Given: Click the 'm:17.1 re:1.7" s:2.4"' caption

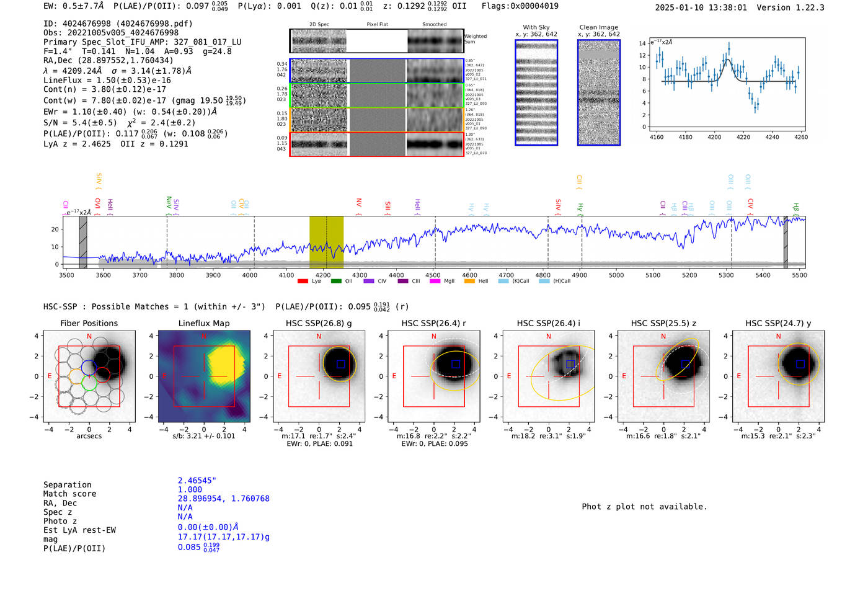Looking at the screenshot, I should (319, 436).
